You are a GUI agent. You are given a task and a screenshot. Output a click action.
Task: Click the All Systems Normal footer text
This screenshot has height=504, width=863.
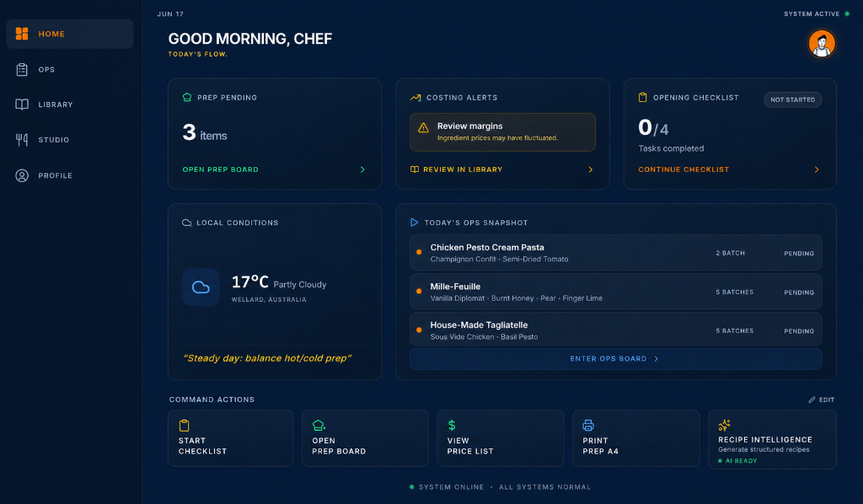[545, 487]
